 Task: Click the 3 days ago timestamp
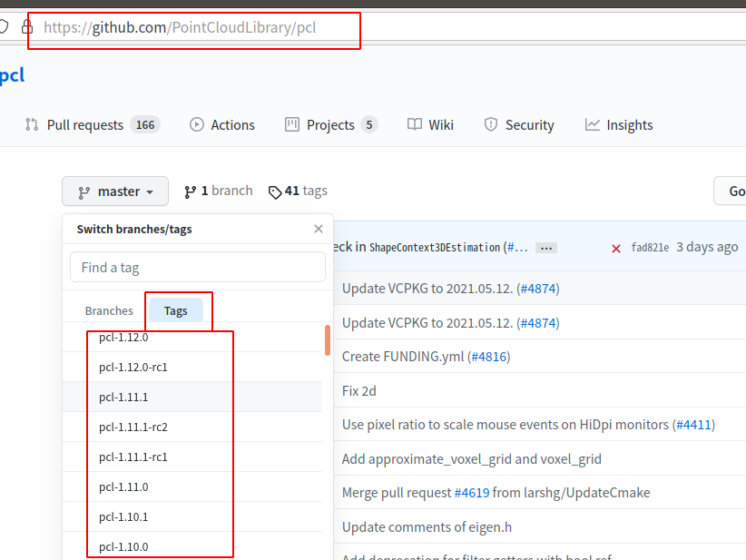click(707, 247)
